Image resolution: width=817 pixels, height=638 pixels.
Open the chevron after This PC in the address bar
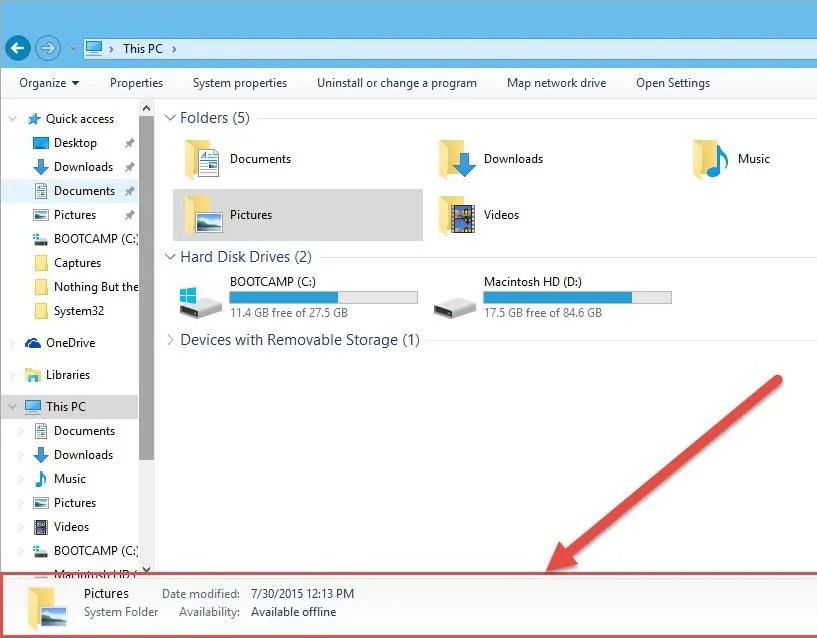pyautogui.click(x=174, y=49)
